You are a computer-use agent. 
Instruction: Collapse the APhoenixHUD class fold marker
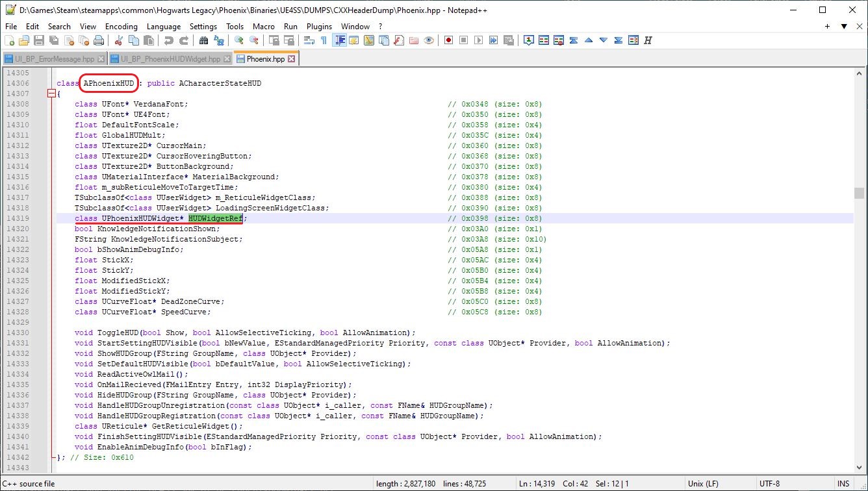(51, 94)
